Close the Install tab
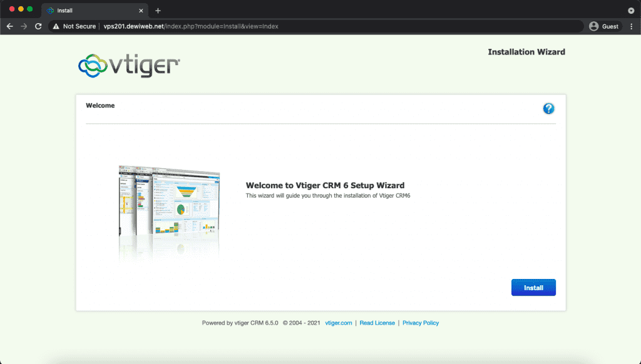 click(x=141, y=11)
